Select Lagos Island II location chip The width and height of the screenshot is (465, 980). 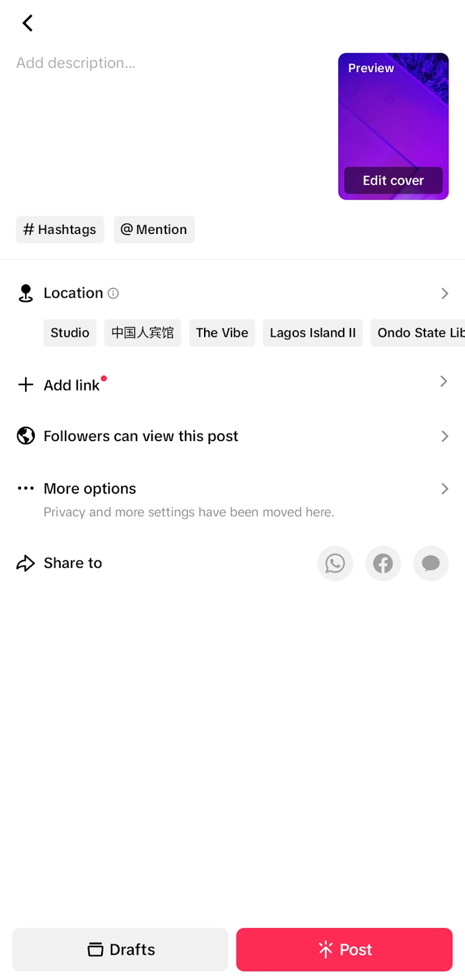pos(312,333)
